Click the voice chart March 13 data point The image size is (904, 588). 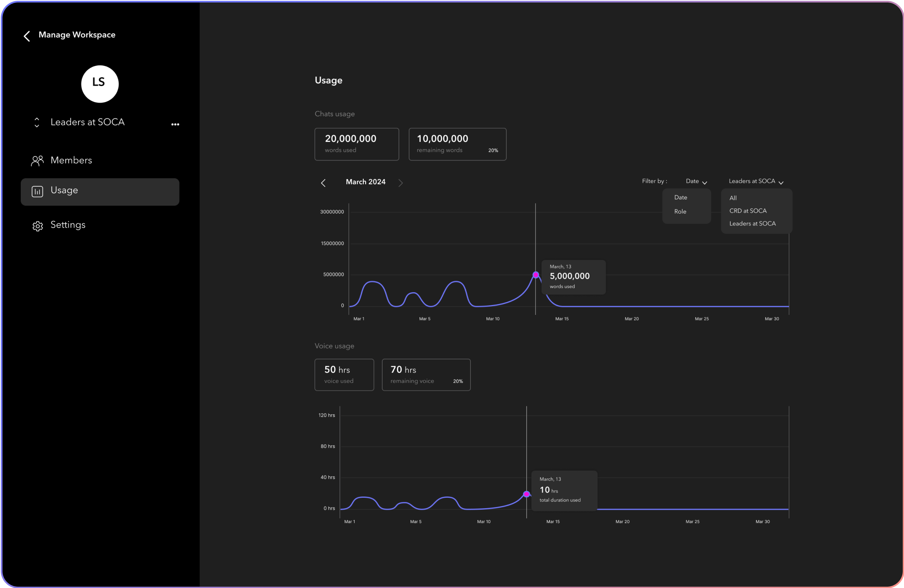527,494
